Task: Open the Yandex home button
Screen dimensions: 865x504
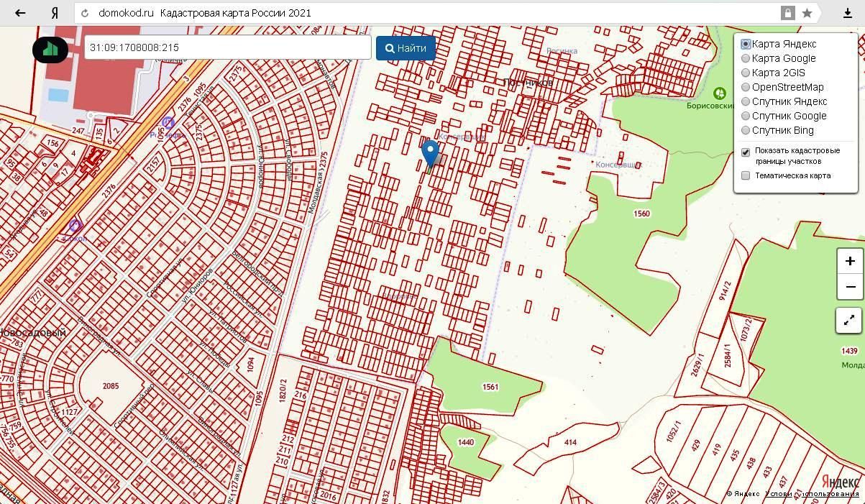Action: 55,13
